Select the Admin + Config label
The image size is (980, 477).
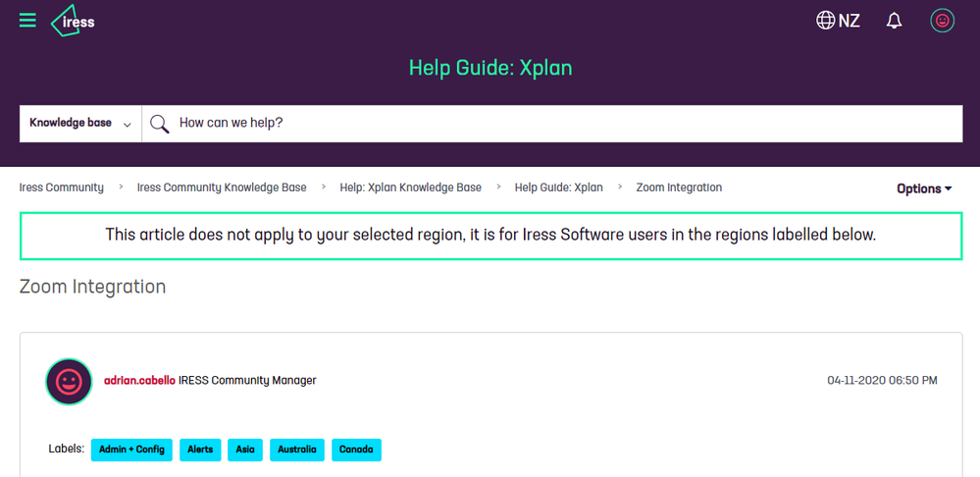(131, 450)
